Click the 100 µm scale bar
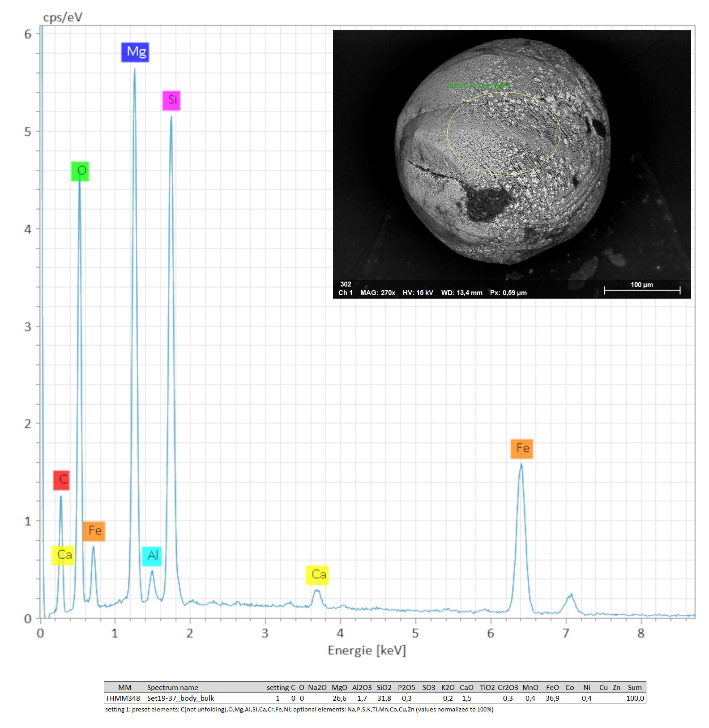 [x=642, y=290]
